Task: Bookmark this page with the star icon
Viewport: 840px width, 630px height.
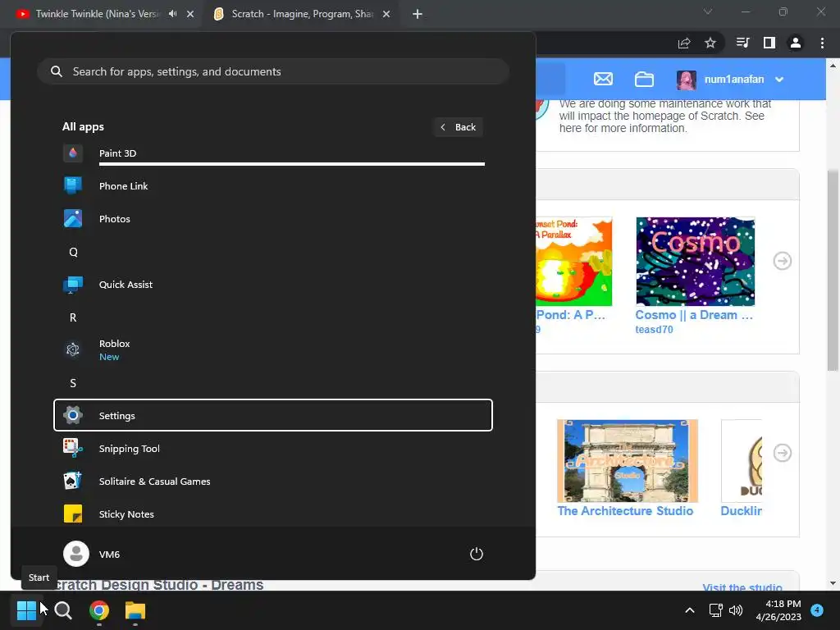Action: (710, 43)
